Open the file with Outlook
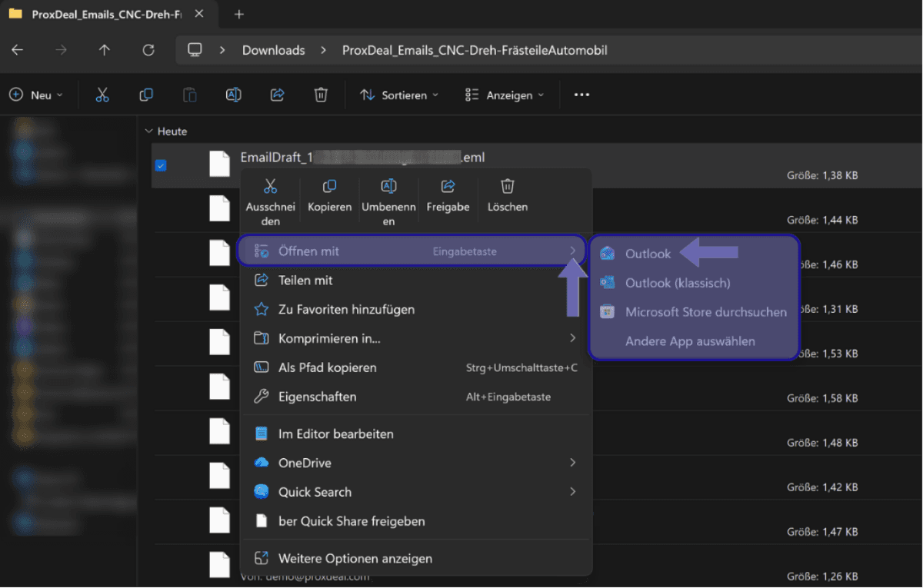 tap(695, 254)
